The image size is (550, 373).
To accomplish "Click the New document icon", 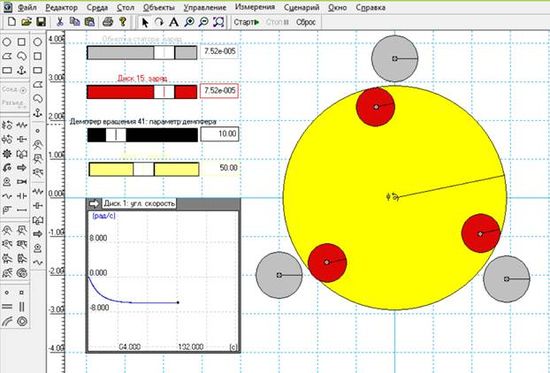I will 12,22.
